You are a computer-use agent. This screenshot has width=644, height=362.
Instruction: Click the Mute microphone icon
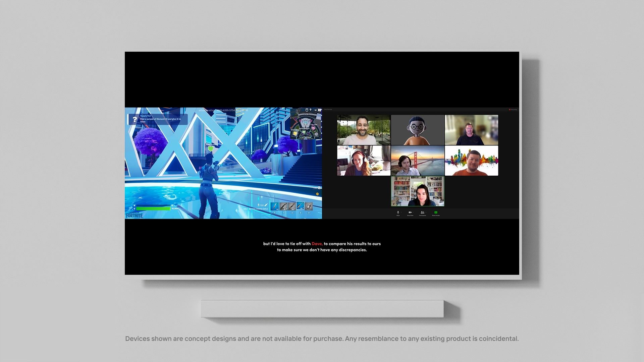[398, 212]
